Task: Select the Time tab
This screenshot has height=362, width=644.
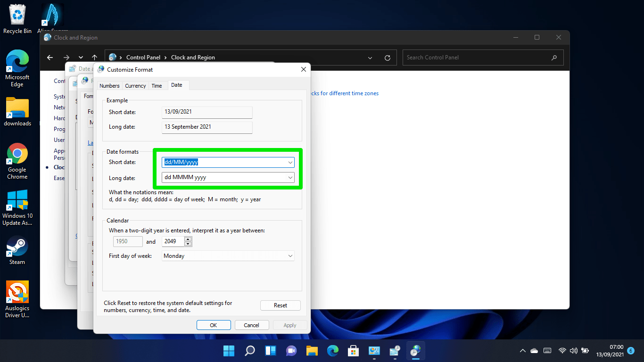Action: pyautogui.click(x=157, y=86)
